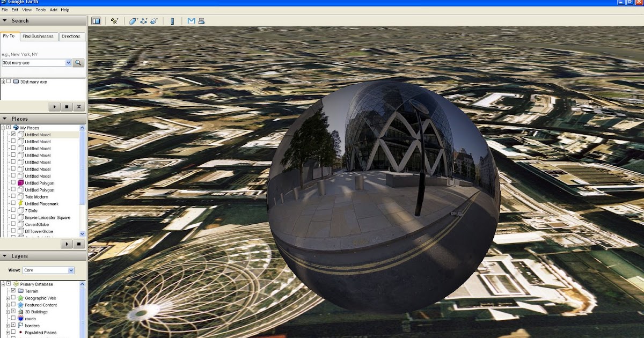Click the Add Image Overlay icon

pos(154,21)
